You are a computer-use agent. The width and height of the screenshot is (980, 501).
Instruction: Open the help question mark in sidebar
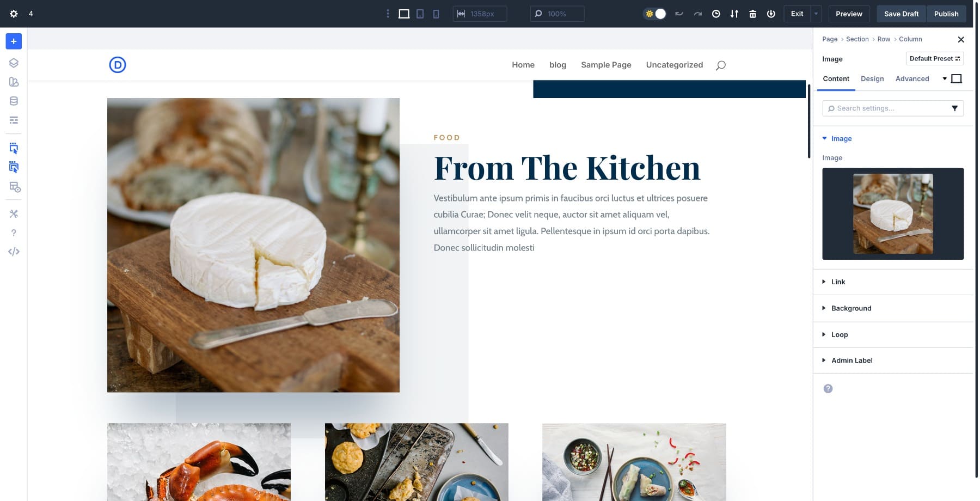point(14,233)
